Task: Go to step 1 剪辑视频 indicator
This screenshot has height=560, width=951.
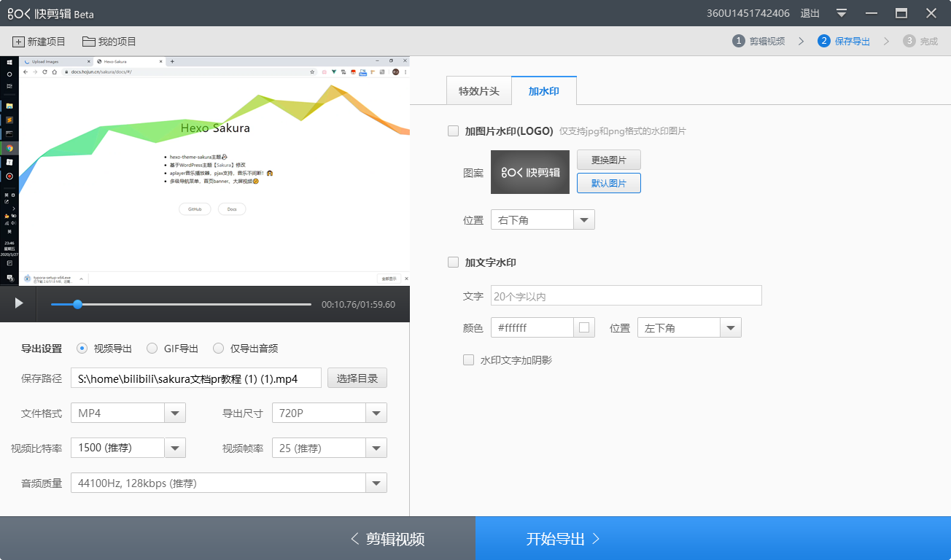Action: (758, 42)
